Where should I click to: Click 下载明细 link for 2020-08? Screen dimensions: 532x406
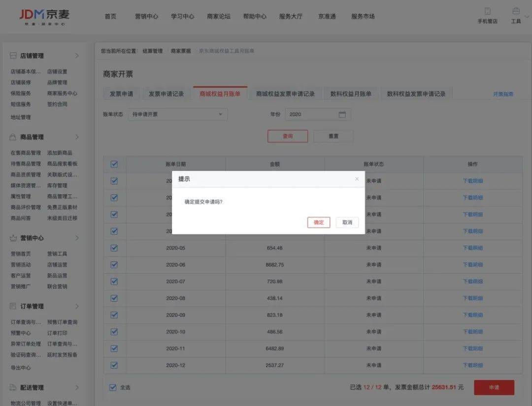(472, 298)
